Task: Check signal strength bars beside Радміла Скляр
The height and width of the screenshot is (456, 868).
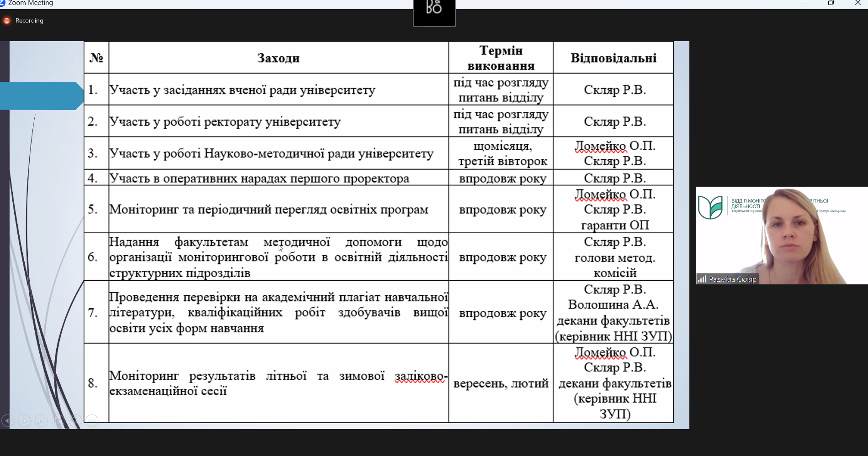Action: 702,279
